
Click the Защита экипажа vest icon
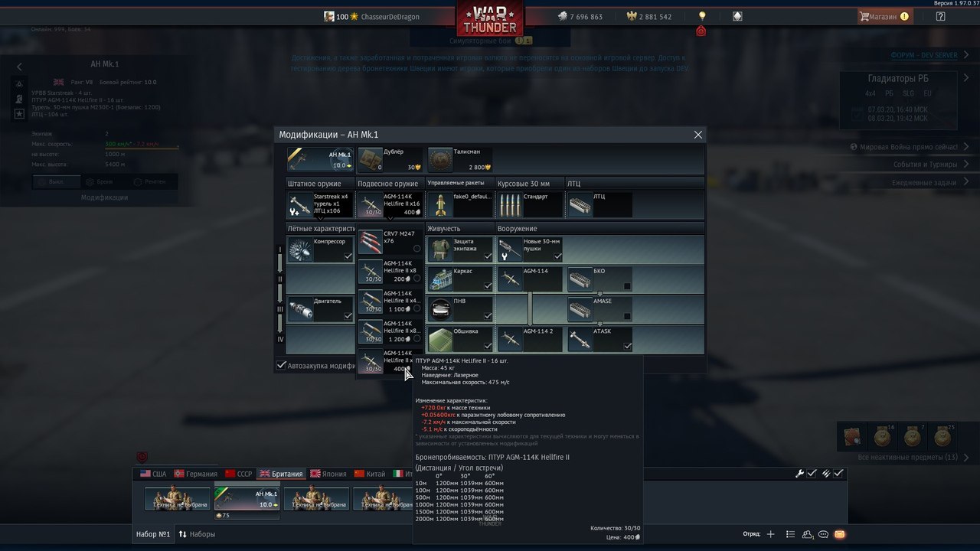tap(440, 249)
